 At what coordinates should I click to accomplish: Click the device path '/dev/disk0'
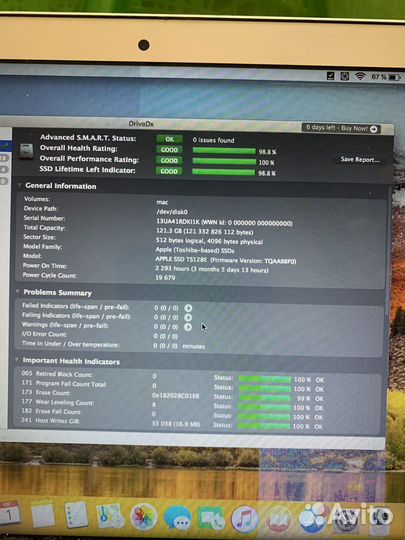[172, 212]
